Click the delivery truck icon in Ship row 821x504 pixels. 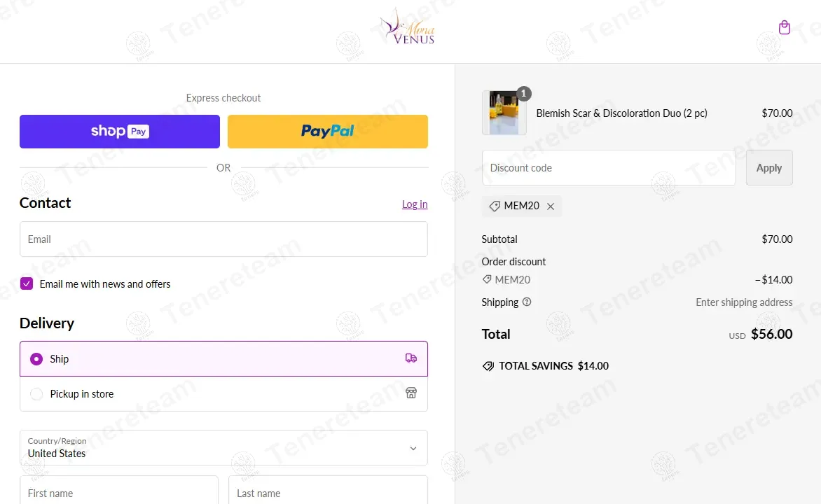click(x=411, y=358)
